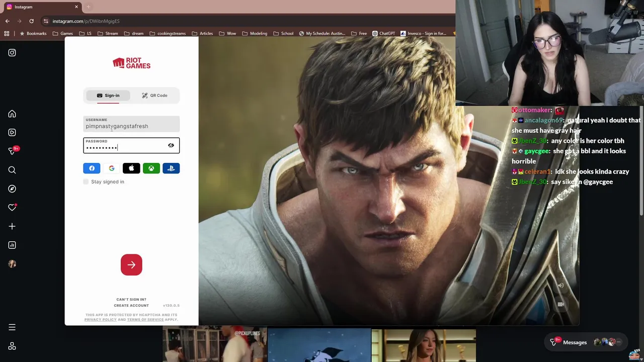
Task: Switch to the QR Code tab
Action: pyautogui.click(x=154, y=96)
